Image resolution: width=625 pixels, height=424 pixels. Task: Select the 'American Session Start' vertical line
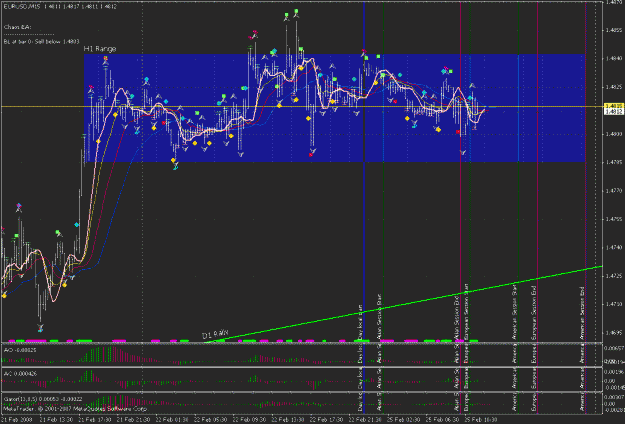tap(518, 171)
